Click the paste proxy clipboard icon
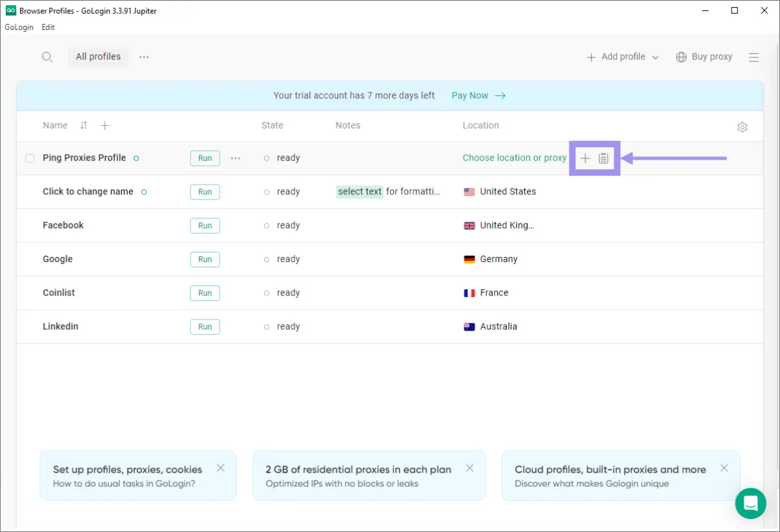780x532 pixels. pos(603,158)
